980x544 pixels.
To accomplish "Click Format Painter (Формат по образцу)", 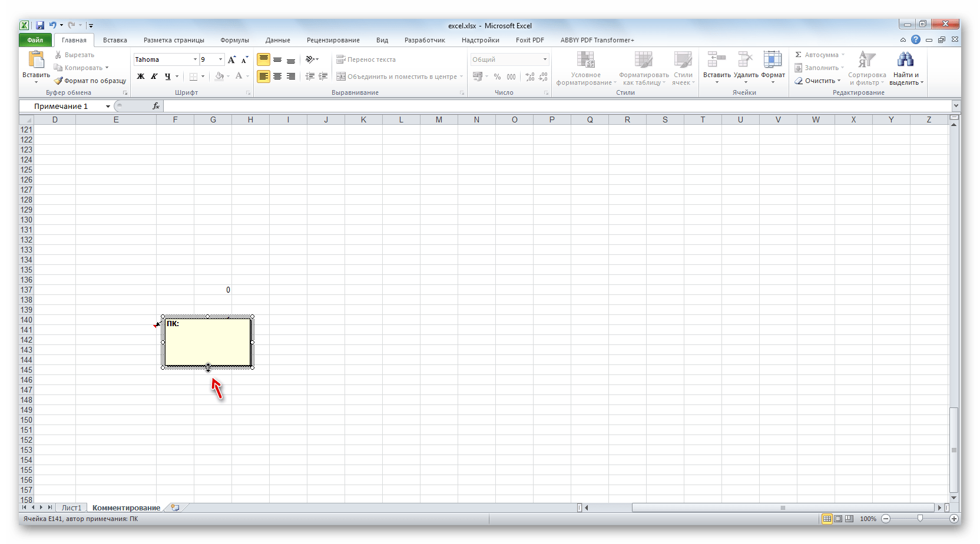I will [90, 81].
